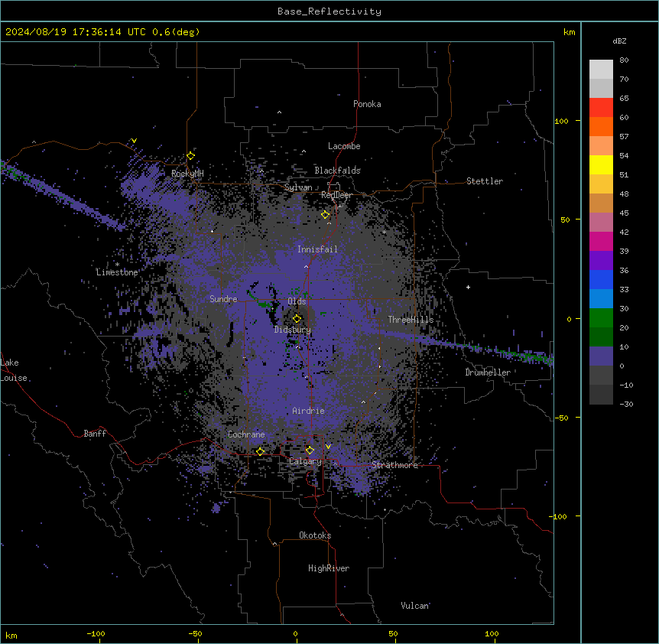Pick the magenta 39-42 dBZ legend color
This screenshot has height=644, width=659.
601,241
